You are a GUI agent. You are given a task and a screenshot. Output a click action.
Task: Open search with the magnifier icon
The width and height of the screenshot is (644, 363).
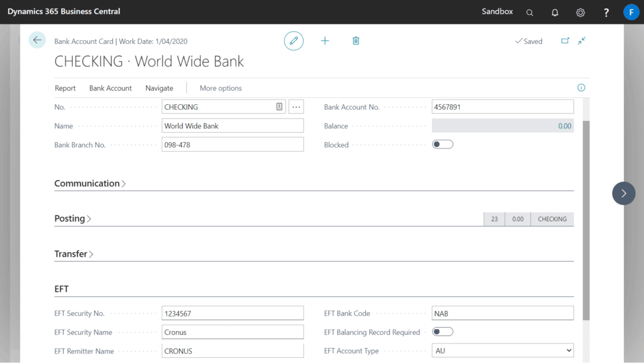(x=530, y=12)
